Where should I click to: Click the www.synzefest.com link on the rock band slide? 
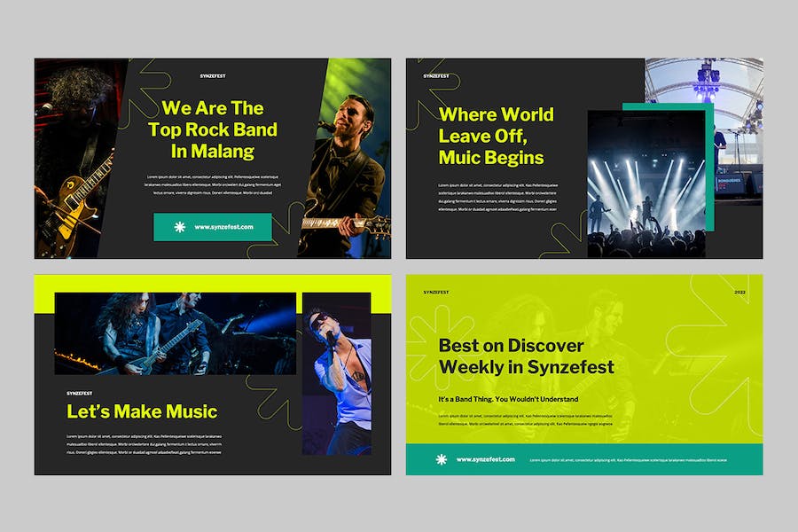(223, 227)
